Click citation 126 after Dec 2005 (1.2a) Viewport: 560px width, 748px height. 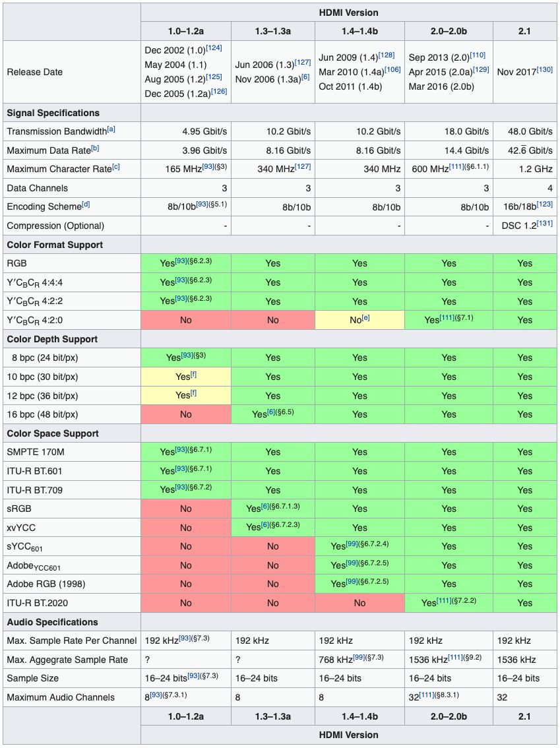click(x=219, y=91)
